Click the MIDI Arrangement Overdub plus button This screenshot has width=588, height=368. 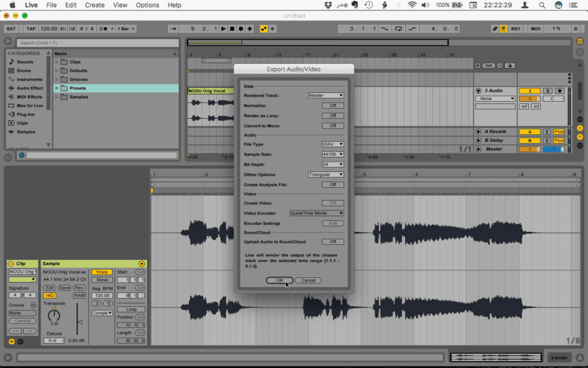point(250,28)
